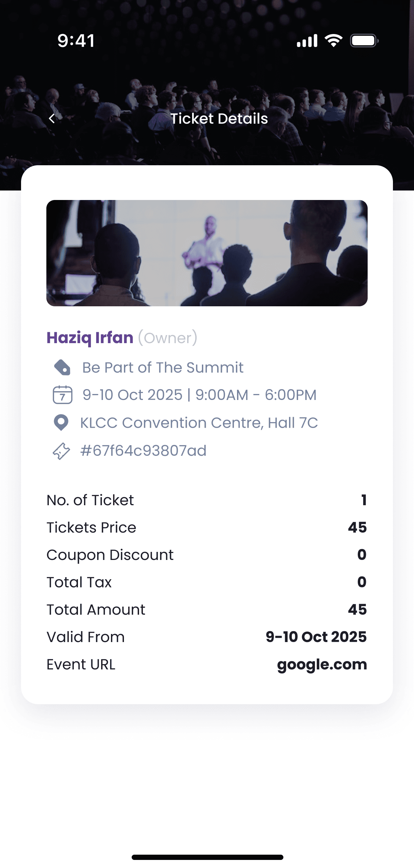Image resolution: width=414 pixels, height=868 pixels.
Task: Open the google.com event URL
Action: click(x=322, y=664)
